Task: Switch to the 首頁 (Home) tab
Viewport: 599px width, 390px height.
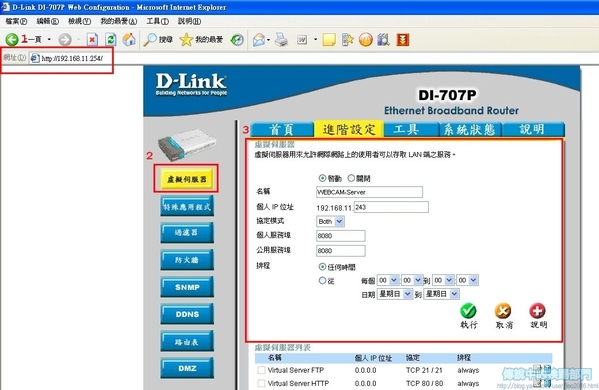Action: point(282,129)
